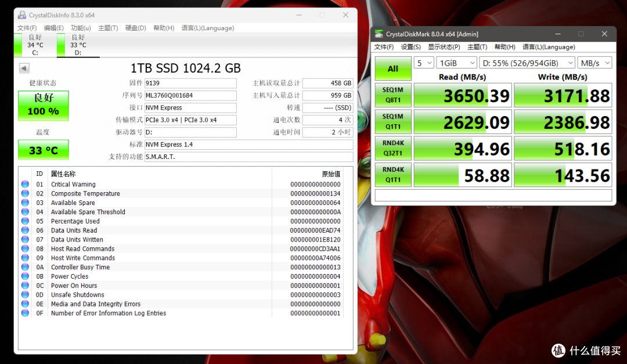627x364 pixels.
Task: Click the status dot for Critical Warning
Action: [25, 184]
